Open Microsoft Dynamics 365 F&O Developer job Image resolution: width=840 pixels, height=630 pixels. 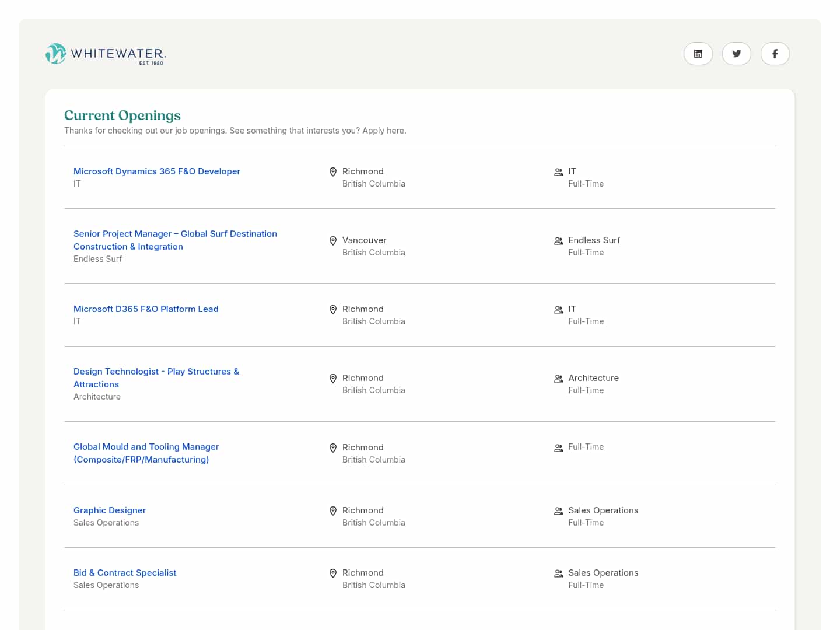click(x=157, y=171)
